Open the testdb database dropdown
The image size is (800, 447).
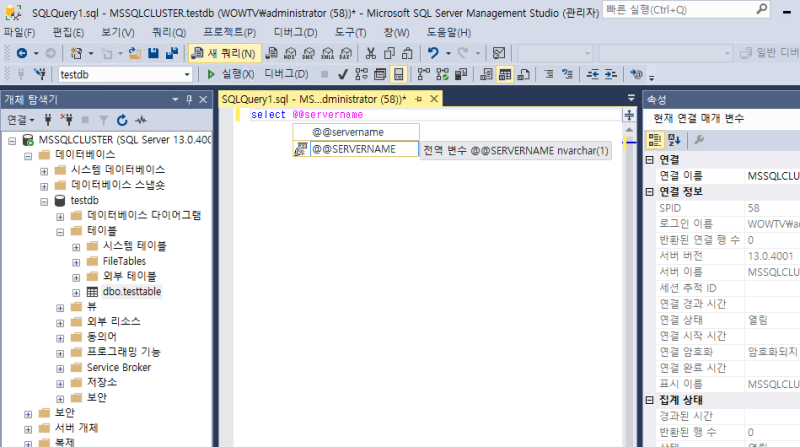[187, 74]
